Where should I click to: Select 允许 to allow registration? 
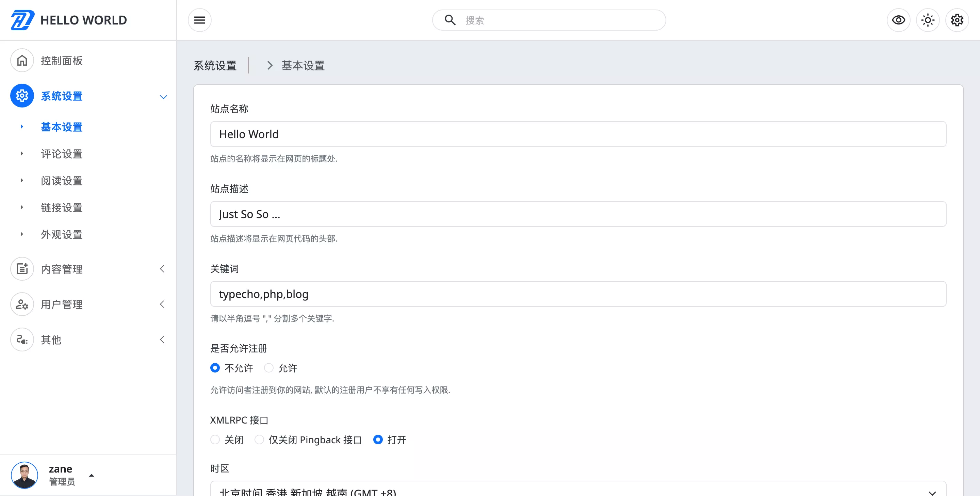pos(269,368)
